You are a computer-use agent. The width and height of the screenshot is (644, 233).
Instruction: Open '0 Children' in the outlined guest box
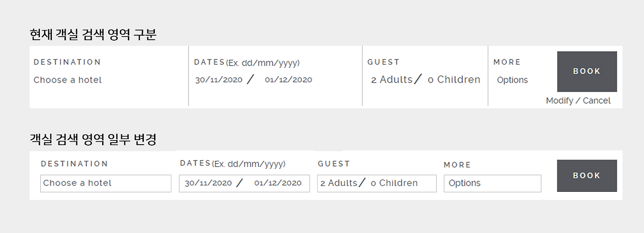click(x=394, y=183)
